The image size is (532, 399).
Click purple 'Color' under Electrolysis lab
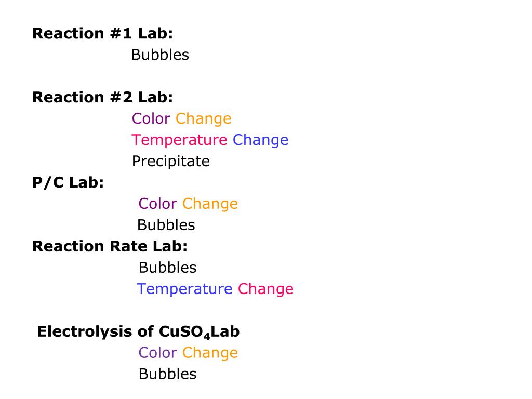(158, 353)
